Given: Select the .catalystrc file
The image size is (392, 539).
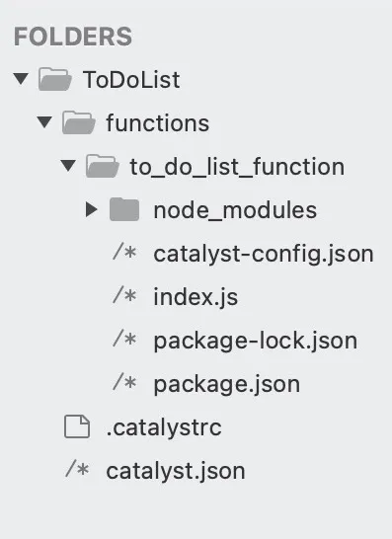Looking at the screenshot, I should click(164, 427).
